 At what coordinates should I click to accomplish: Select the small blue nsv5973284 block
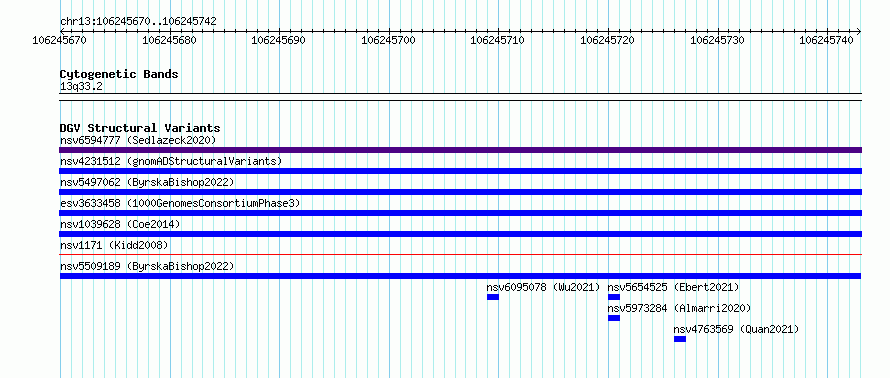click(x=614, y=318)
